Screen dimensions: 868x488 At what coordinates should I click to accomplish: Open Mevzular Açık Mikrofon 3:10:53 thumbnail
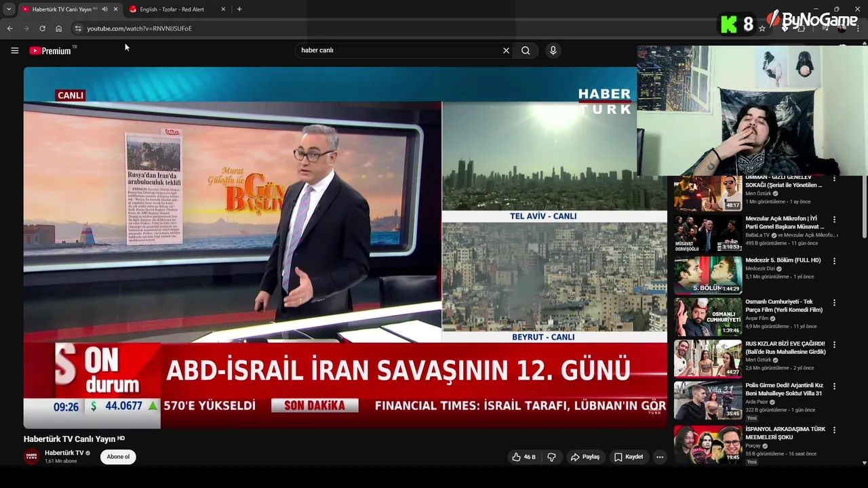click(707, 233)
